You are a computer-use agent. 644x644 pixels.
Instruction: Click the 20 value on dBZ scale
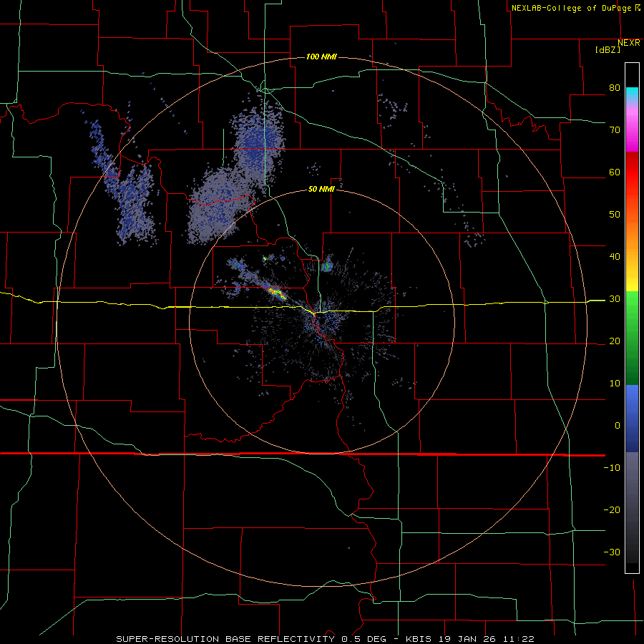pos(615,341)
